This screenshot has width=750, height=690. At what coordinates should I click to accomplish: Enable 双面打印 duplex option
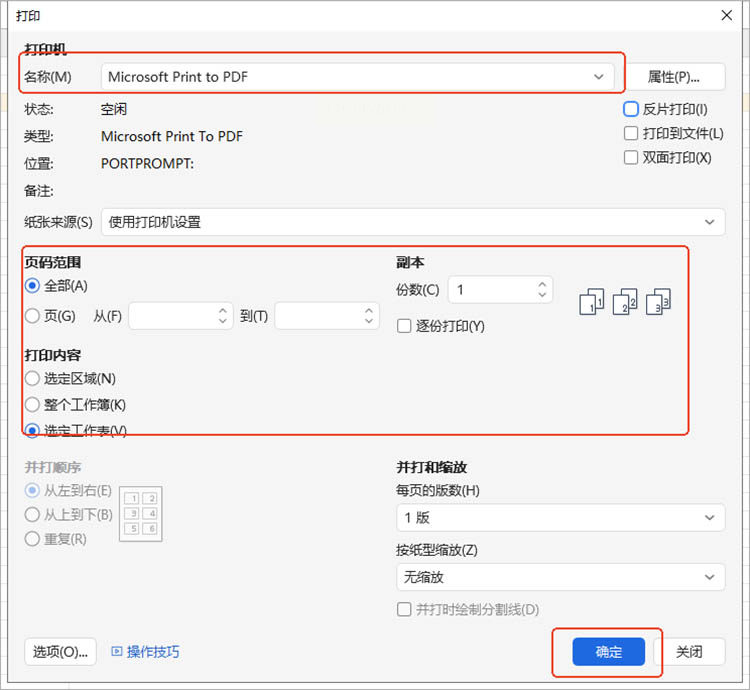[631, 157]
